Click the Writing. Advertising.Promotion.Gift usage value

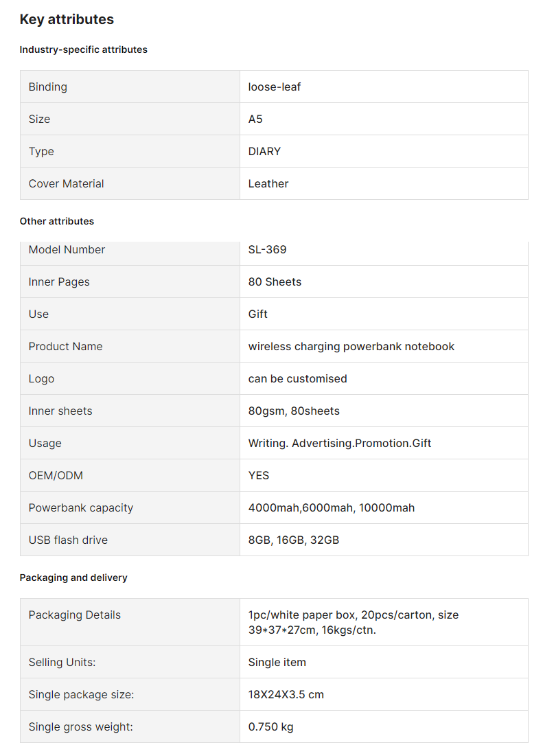click(x=340, y=444)
